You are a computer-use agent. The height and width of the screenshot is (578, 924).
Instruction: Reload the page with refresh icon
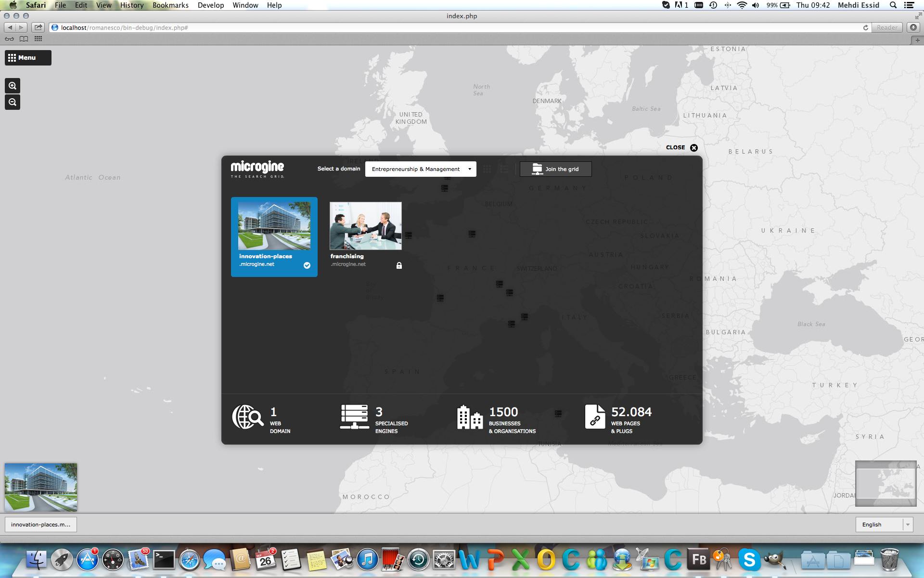(x=866, y=27)
